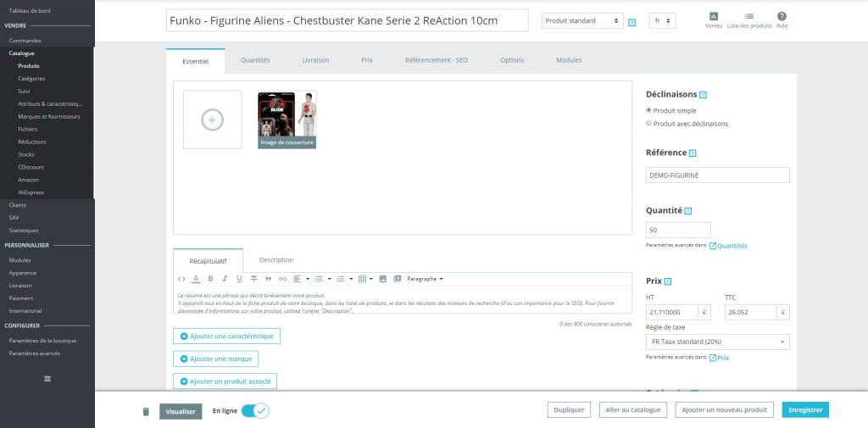The width and height of the screenshot is (868, 428).
Task: Click the source code editor icon
Action: coord(181,279)
